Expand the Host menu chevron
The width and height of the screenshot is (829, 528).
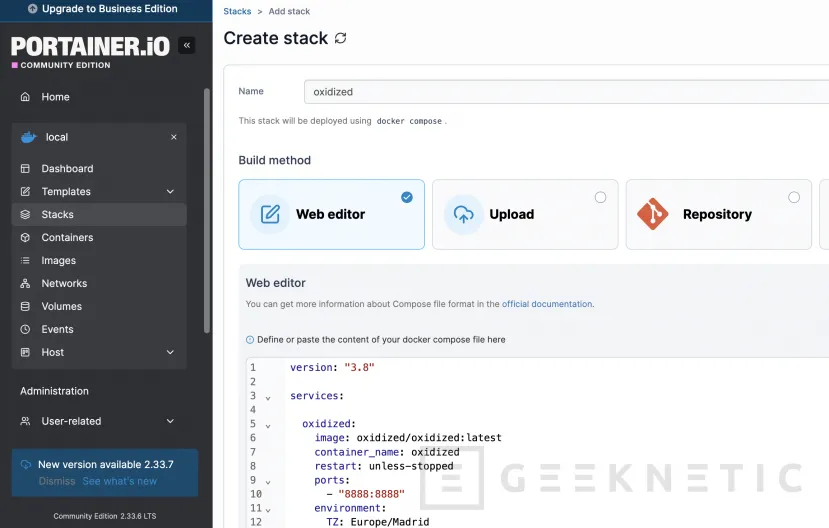(170, 352)
